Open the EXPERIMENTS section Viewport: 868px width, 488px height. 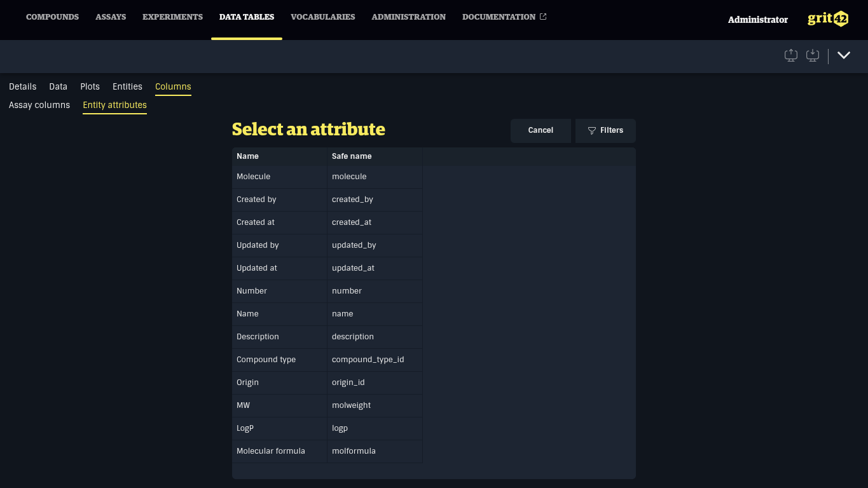point(172,17)
